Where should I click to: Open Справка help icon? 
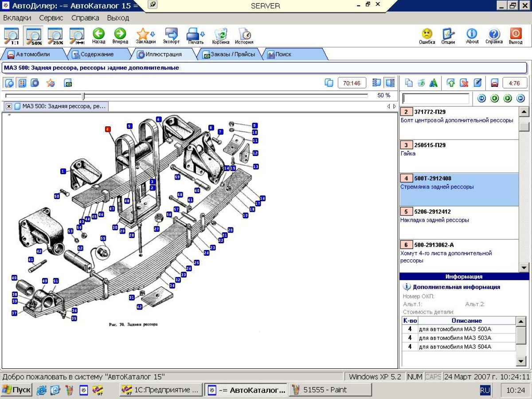[494, 36]
